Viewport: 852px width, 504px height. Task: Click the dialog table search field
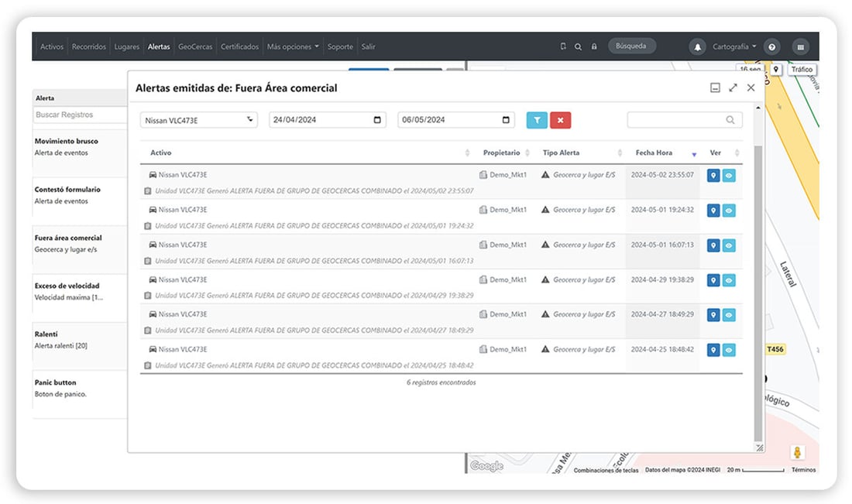(x=685, y=120)
